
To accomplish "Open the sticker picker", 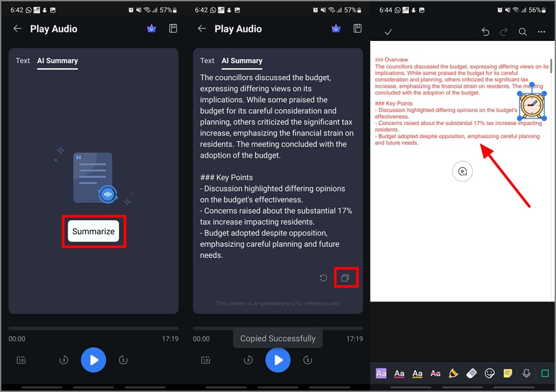I will [490, 373].
